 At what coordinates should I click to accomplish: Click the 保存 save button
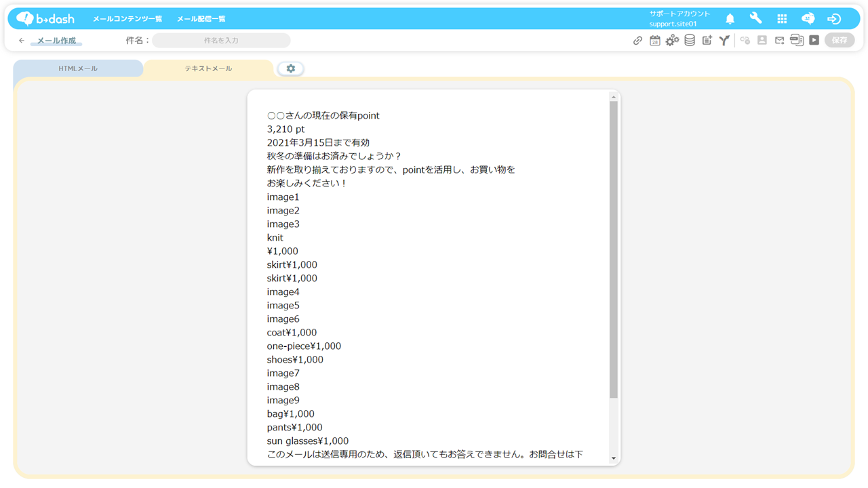click(x=840, y=41)
